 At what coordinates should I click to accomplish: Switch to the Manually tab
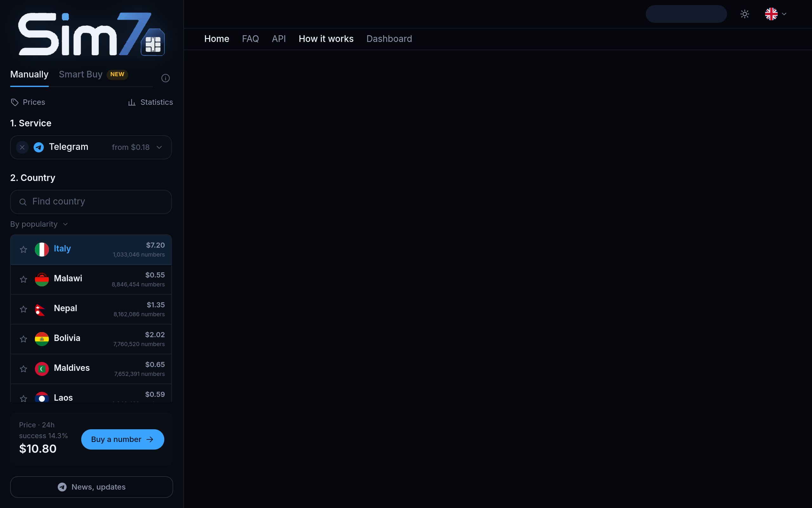[x=29, y=75]
